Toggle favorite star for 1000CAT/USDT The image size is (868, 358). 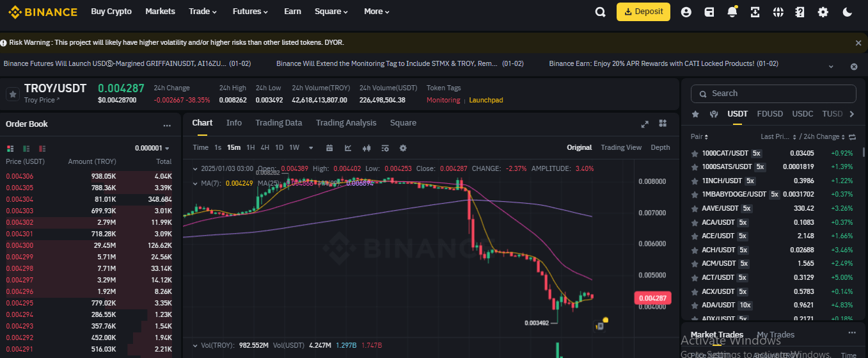tap(695, 154)
